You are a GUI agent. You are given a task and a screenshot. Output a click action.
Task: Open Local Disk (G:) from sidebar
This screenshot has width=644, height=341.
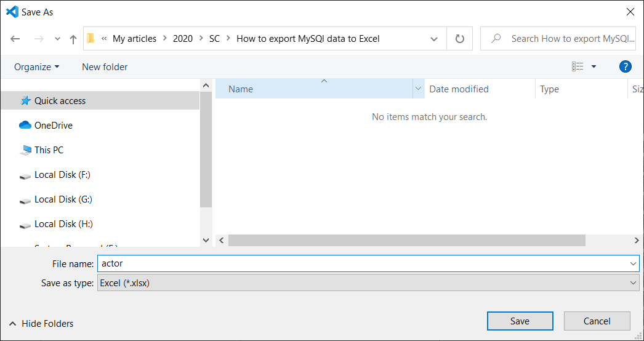(63, 199)
